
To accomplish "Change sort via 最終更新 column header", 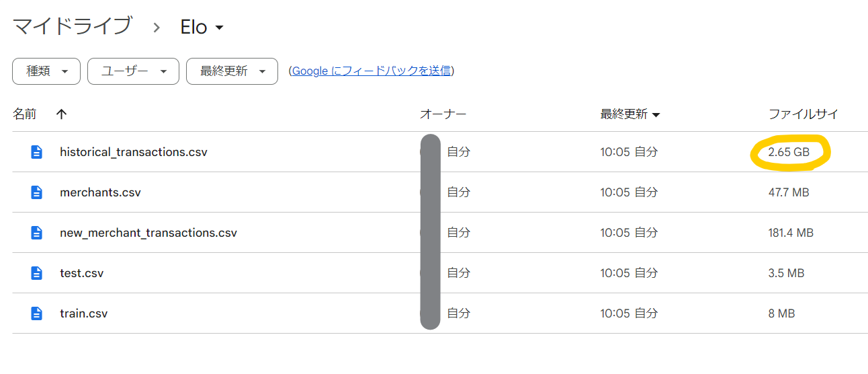I will tap(630, 114).
